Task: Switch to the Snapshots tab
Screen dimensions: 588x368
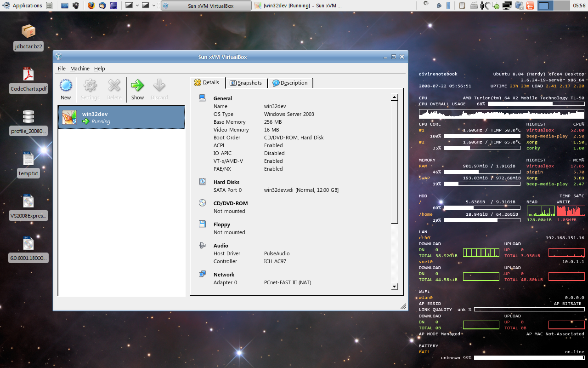Action: pyautogui.click(x=246, y=83)
